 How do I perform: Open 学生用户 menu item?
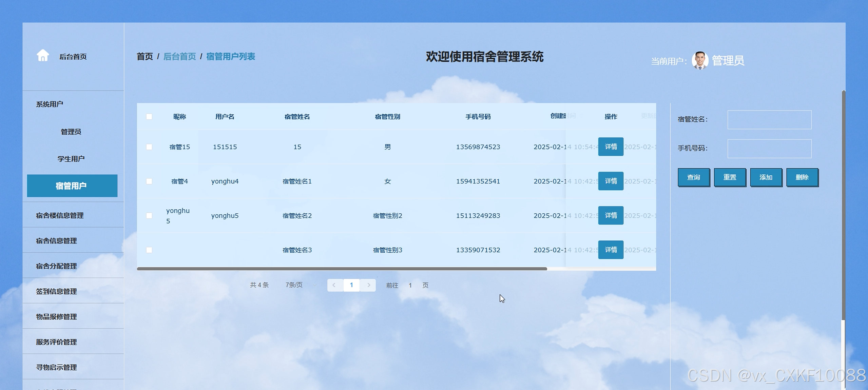[x=71, y=159]
